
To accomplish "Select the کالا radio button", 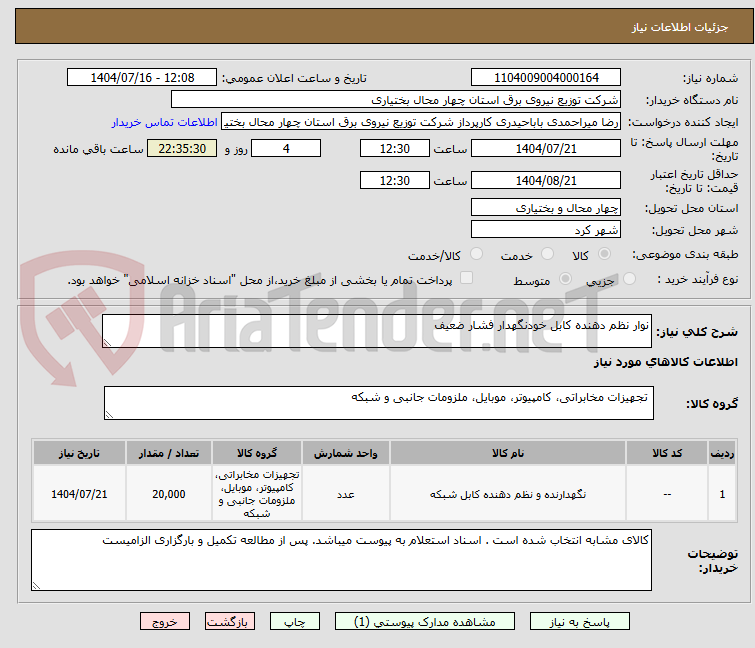I will click(604, 254).
